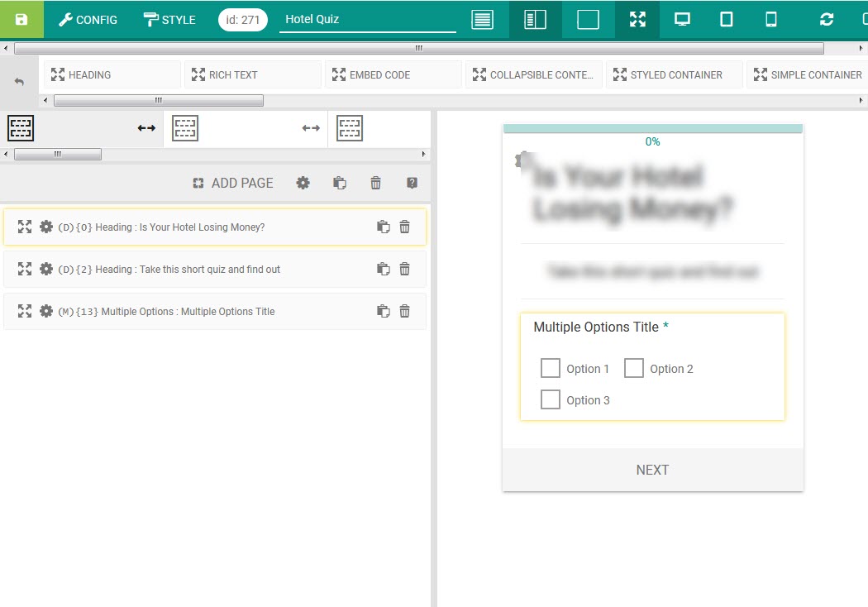
Task: Click the green save icon
Action: click(x=21, y=19)
